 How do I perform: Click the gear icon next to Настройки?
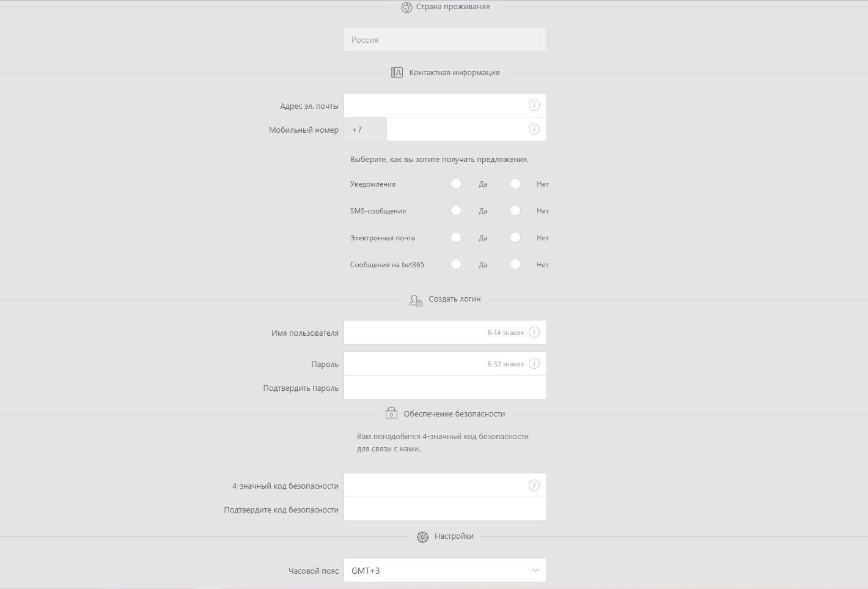click(422, 536)
